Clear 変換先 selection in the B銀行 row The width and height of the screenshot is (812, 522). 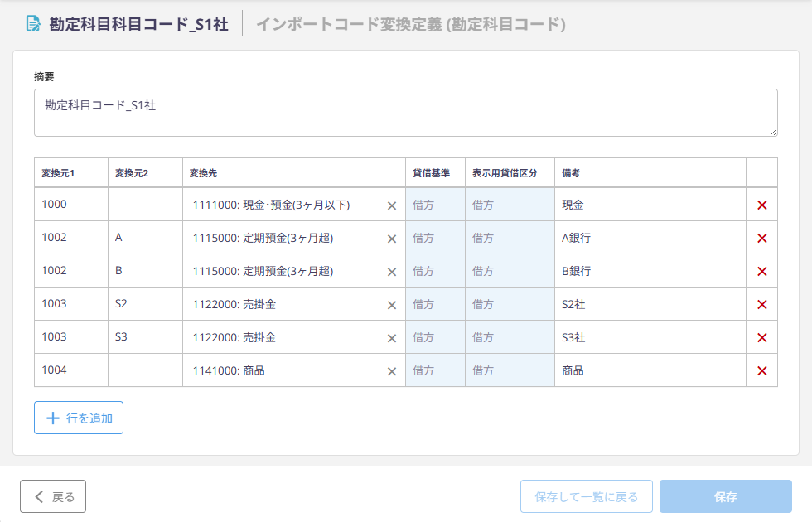click(x=391, y=272)
